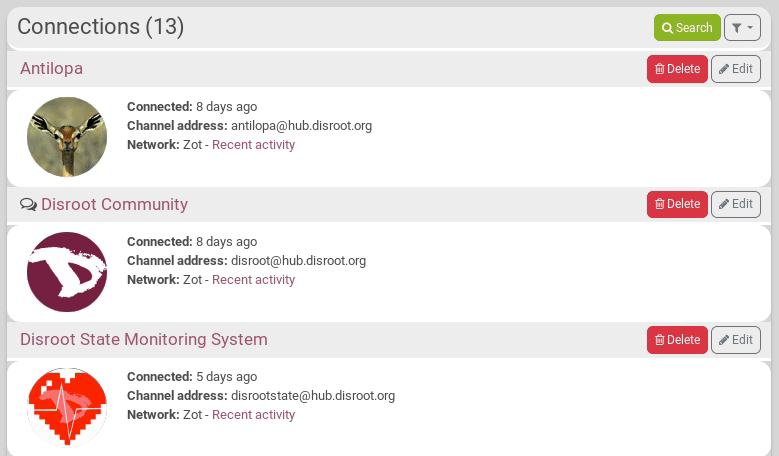779x456 pixels.
Task: View Recent activity for Disroot State Monitoring
Action: coord(253,415)
